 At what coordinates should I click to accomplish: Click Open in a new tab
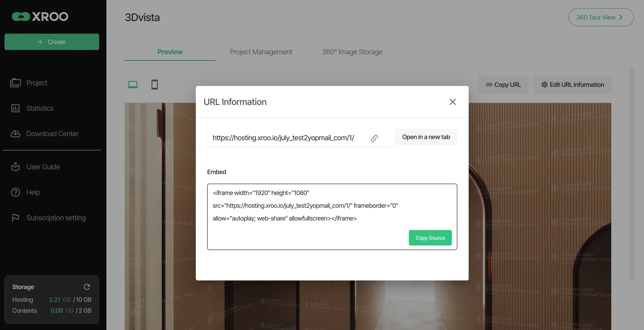click(426, 137)
